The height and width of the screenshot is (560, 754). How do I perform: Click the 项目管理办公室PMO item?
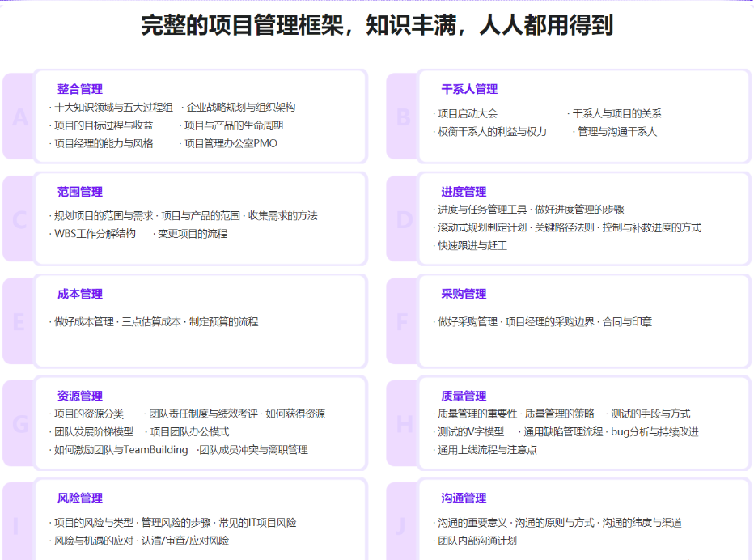click(230, 143)
